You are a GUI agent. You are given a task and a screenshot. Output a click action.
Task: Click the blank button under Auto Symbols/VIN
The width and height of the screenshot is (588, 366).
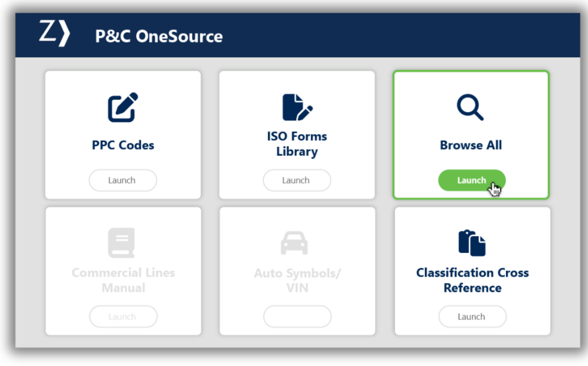pos(297,316)
